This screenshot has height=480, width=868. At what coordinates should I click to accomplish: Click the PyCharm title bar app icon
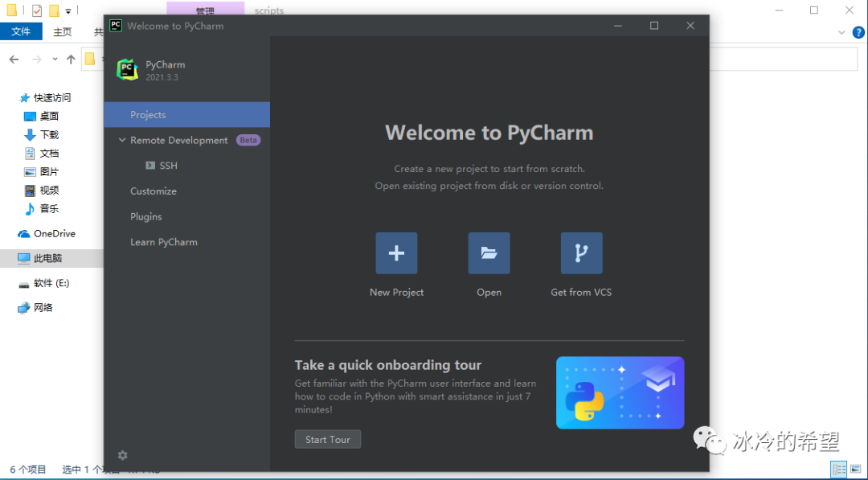point(116,26)
